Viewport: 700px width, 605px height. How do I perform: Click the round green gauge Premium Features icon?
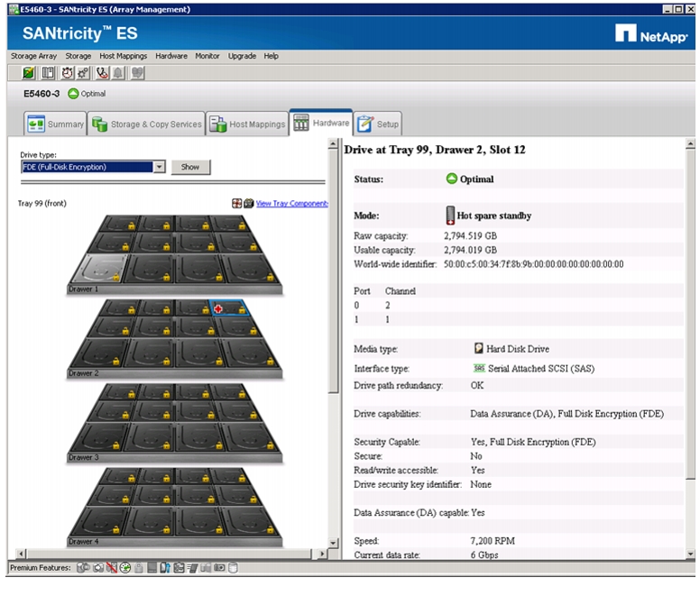coord(125,568)
